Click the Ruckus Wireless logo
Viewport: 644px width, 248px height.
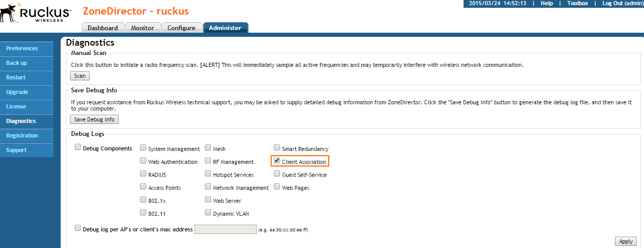(x=36, y=12)
